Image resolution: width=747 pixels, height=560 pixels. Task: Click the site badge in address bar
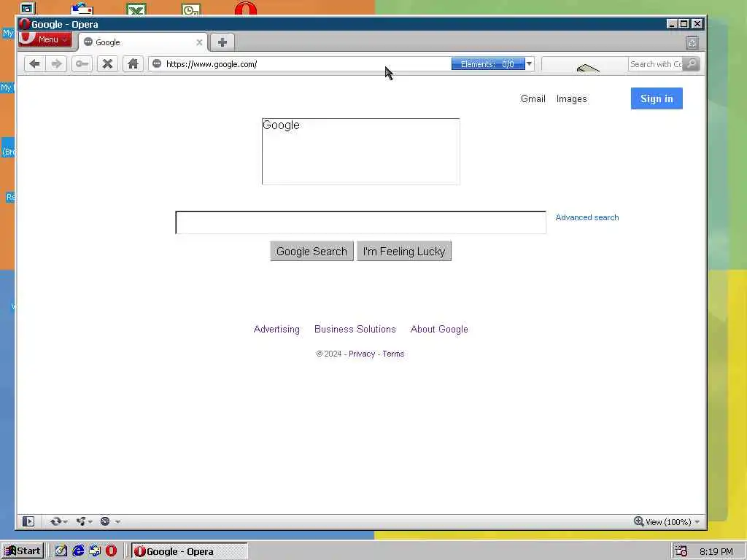pyautogui.click(x=157, y=64)
